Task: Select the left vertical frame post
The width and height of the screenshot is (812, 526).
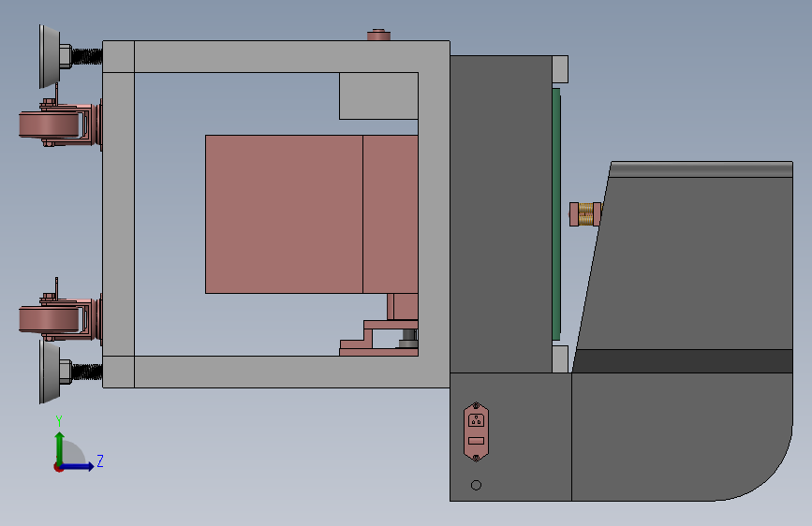Action: [119, 214]
